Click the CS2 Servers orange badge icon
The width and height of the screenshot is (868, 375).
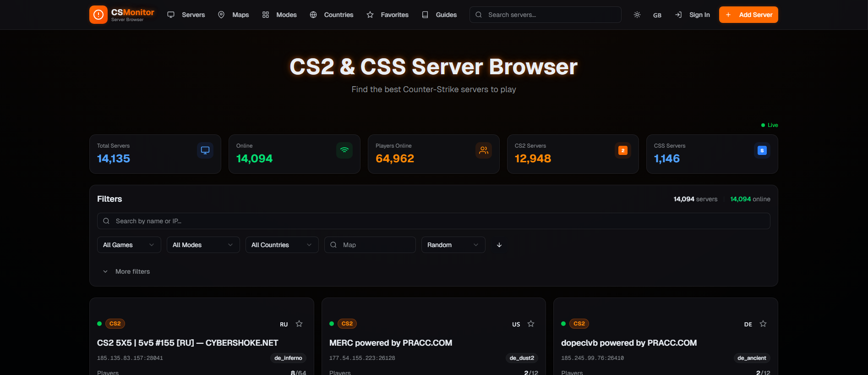[623, 150]
